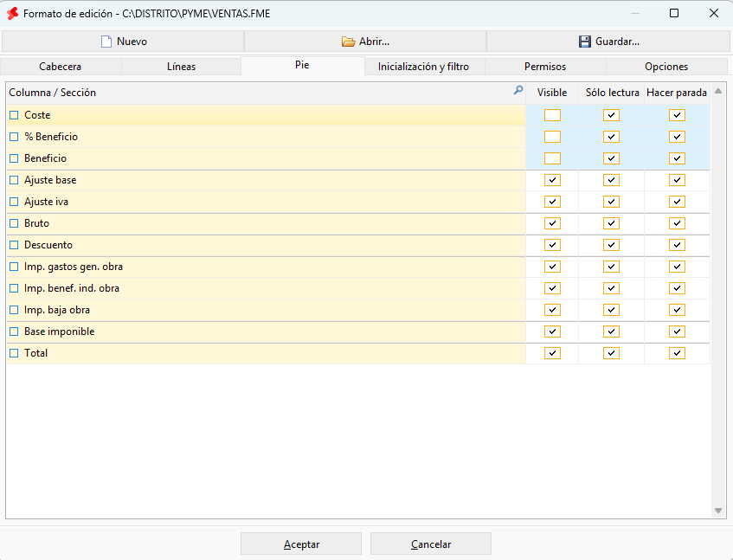733x560 pixels.
Task: Click the small square icon beside Total
Action: pyautogui.click(x=14, y=353)
